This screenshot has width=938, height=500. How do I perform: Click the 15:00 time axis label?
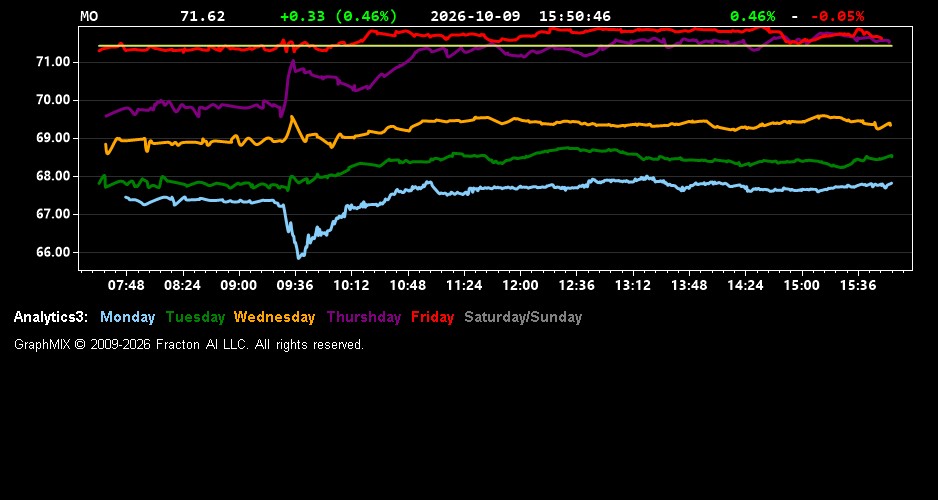point(802,285)
